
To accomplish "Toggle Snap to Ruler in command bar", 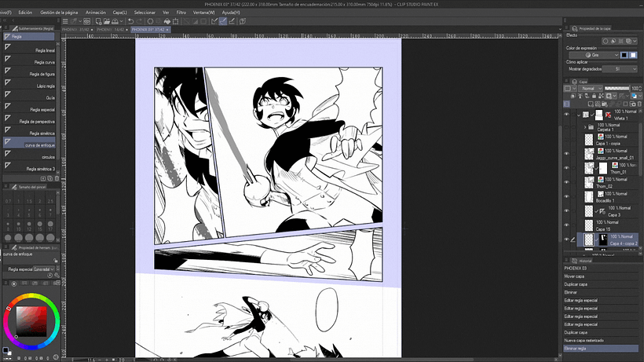I will (x=214, y=21).
